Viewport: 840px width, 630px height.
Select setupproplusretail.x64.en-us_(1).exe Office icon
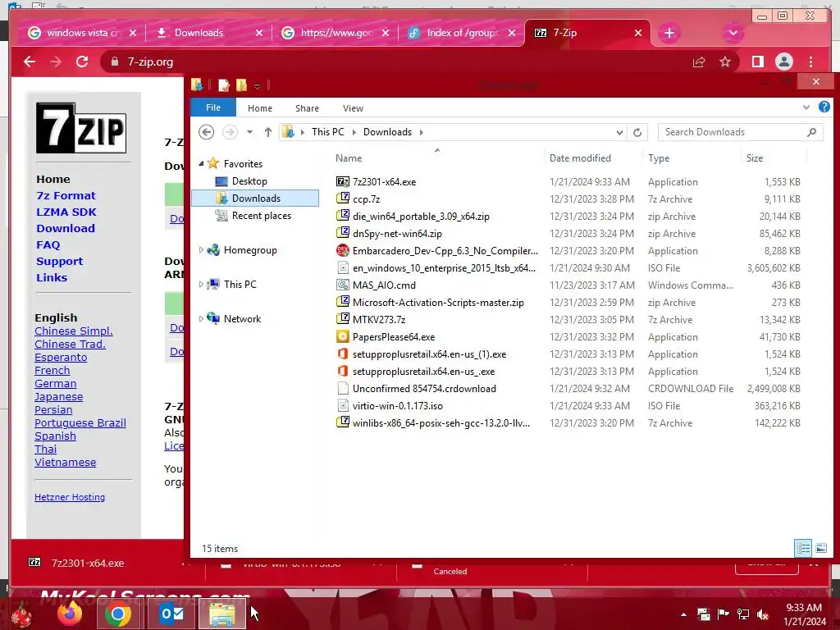pos(343,354)
